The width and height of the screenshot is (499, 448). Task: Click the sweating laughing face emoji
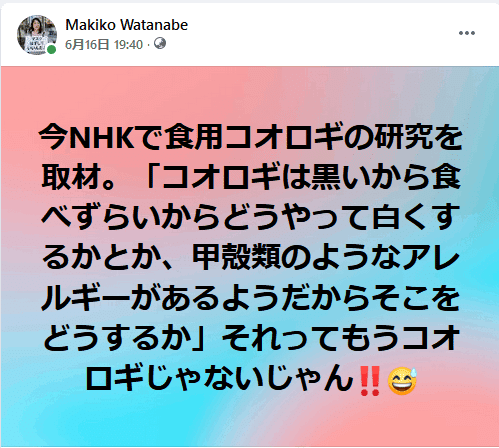coord(402,381)
